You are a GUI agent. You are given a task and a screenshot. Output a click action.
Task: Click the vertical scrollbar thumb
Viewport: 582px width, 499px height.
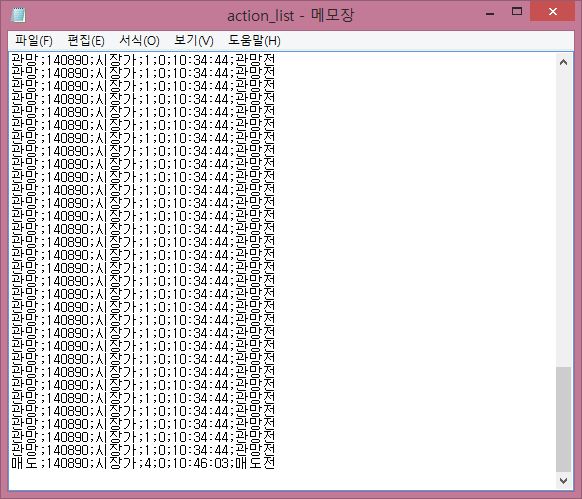click(563, 419)
